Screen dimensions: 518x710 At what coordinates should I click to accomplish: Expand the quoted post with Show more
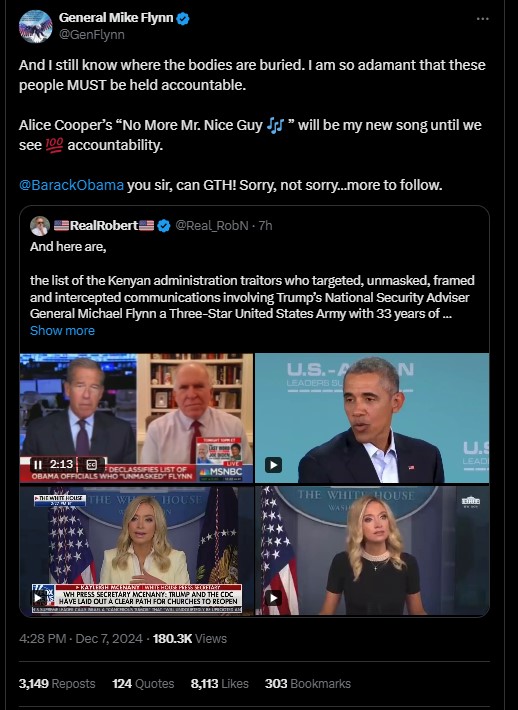pos(62,331)
